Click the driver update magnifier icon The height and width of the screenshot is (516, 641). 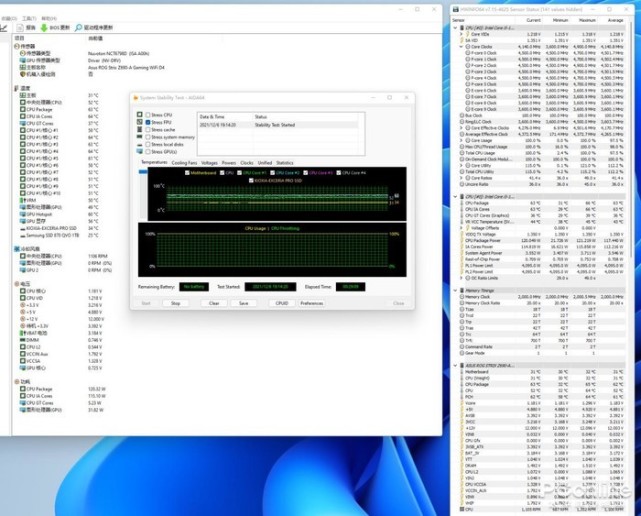[x=79, y=28]
